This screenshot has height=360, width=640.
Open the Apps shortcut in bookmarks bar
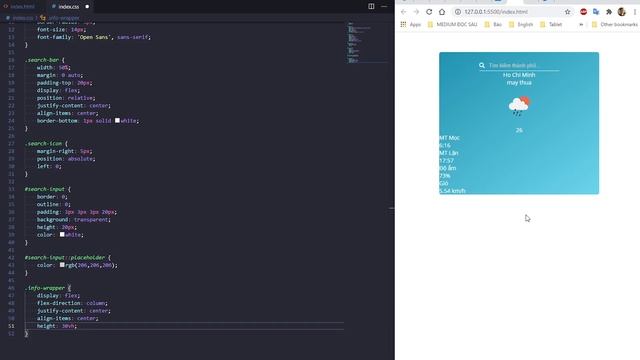pos(411,24)
